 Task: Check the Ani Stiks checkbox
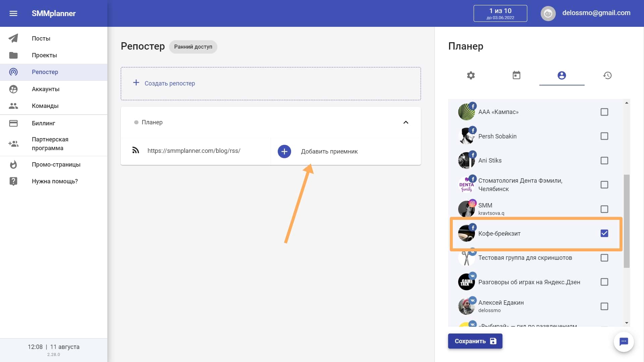point(604,161)
